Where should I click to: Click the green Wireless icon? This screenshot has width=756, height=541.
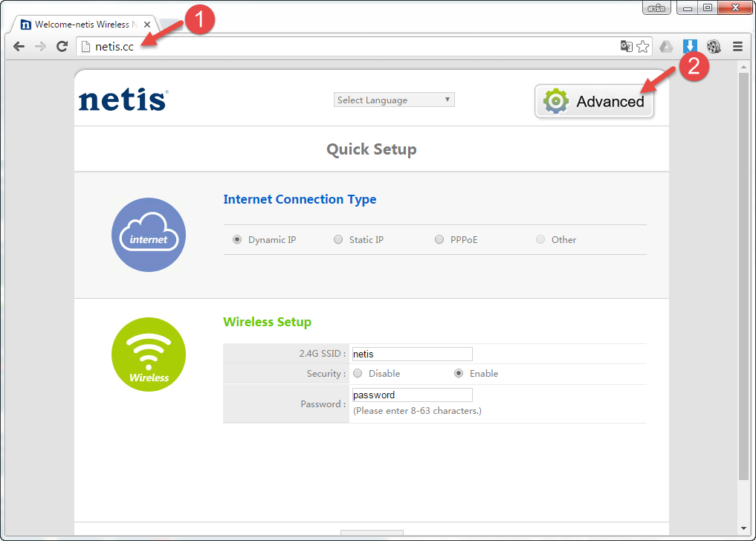(149, 354)
